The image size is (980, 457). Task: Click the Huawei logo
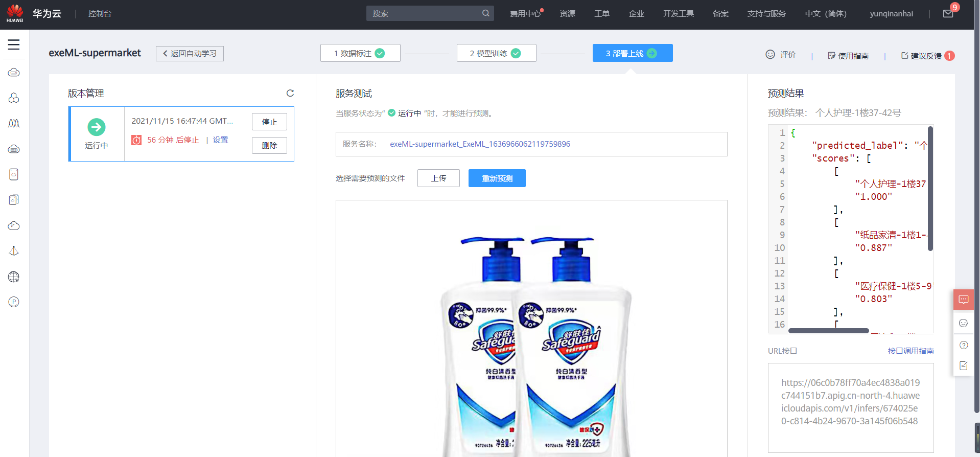click(15, 13)
